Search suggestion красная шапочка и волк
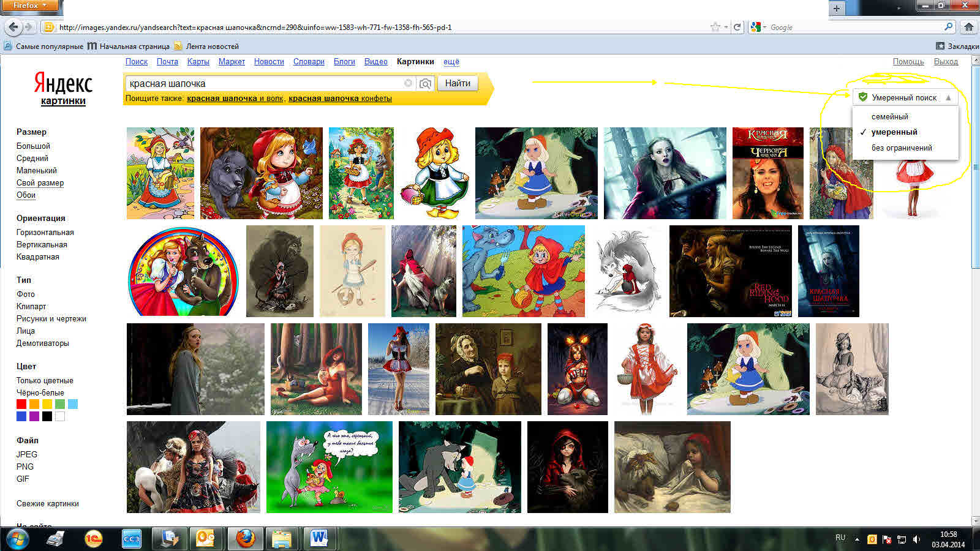 coord(235,98)
